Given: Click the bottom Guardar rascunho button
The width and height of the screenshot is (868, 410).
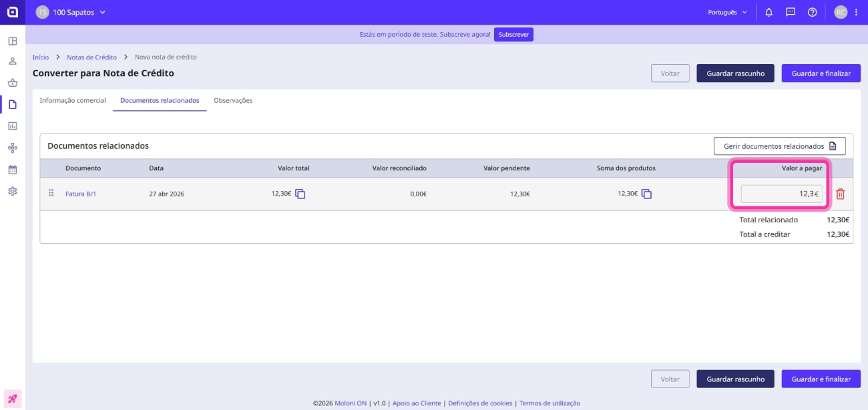Looking at the screenshot, I should pyautogui.click(x=735, y=379).
